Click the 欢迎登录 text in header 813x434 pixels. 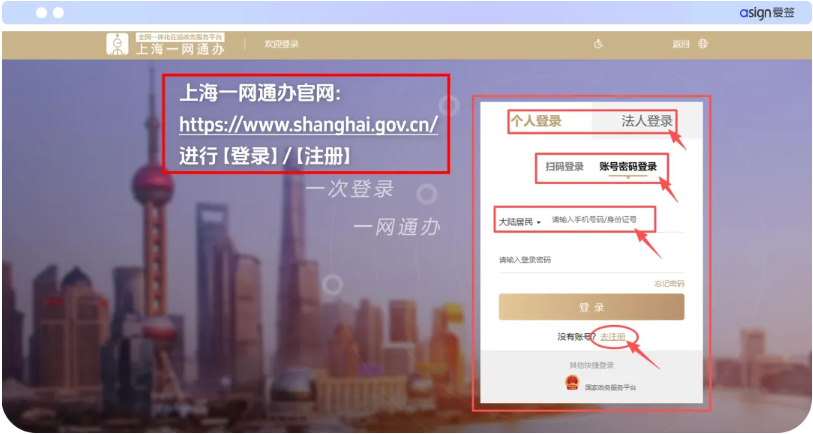click(281, 44)
